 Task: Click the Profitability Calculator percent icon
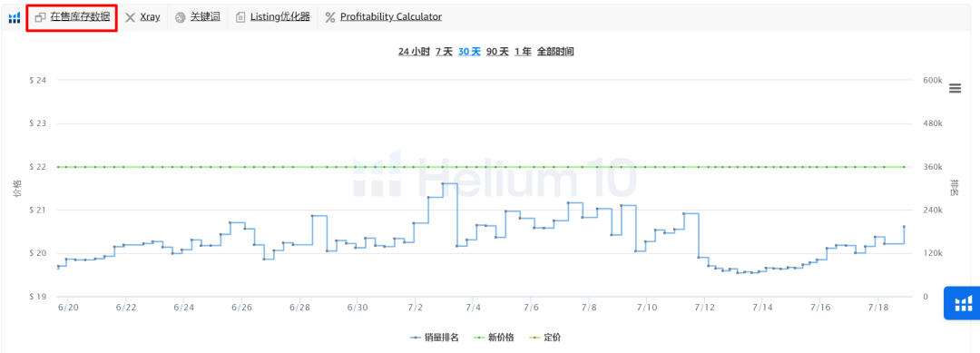click(x=330, y=17)
